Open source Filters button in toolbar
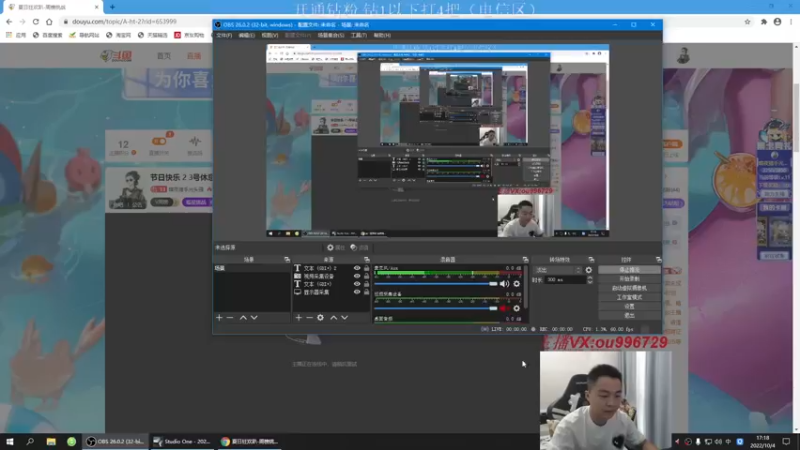Screen dimensions: 800x450 [x=360, y=247]
